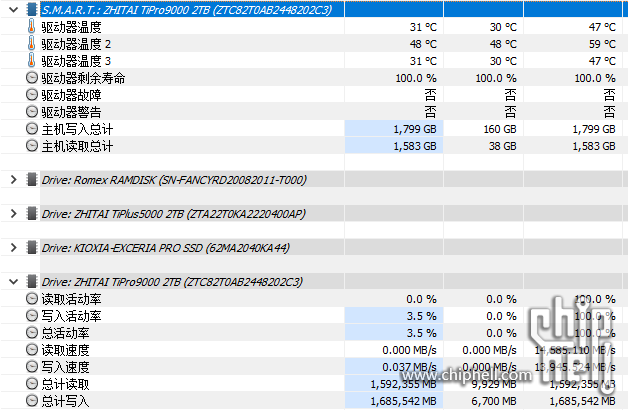Click the chip icon beside ZHITAI TiPlus5000
Image resolution: width=628 pixels, height=410 pixels.
(32, 213)
